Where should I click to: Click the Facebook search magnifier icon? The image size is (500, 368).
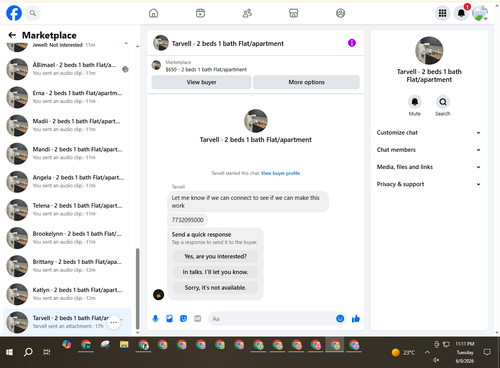click(32, 13)
